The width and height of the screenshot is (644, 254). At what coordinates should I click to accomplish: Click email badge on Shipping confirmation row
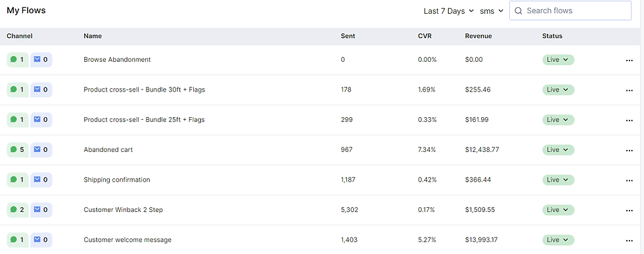tap(41, 180)
